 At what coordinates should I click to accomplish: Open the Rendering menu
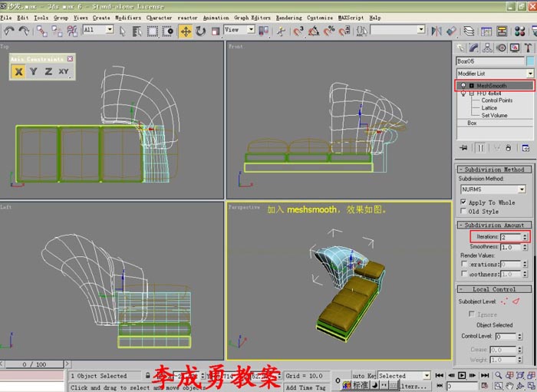point(288,18)
